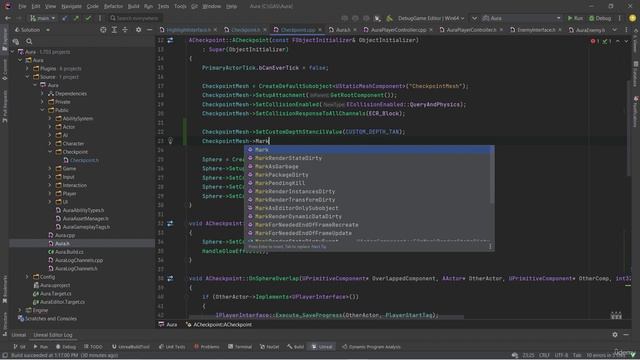Click the collapse all icon in Solution panel

point(125,30)
